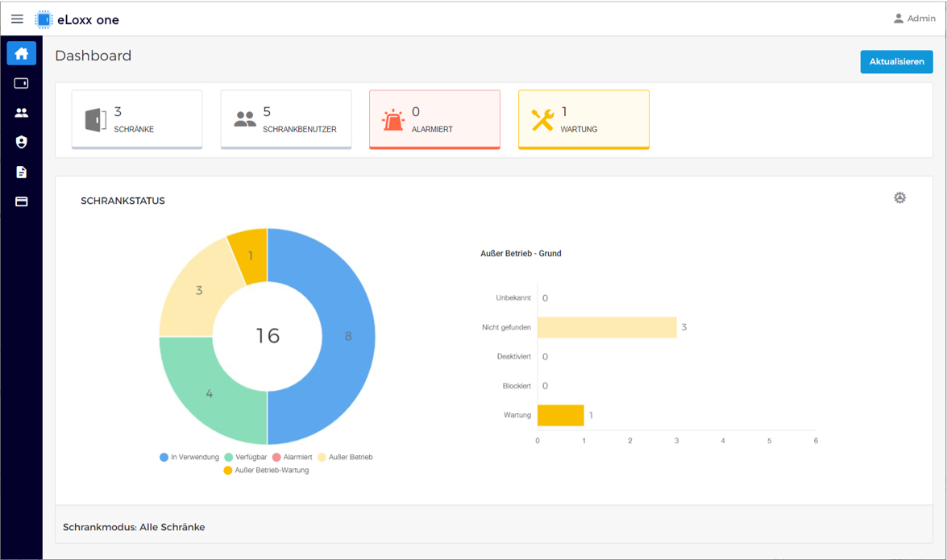Click the people icon in Schrankbenutzer card
The height and width of the screenshot is (560, 947).
point(244,119)
